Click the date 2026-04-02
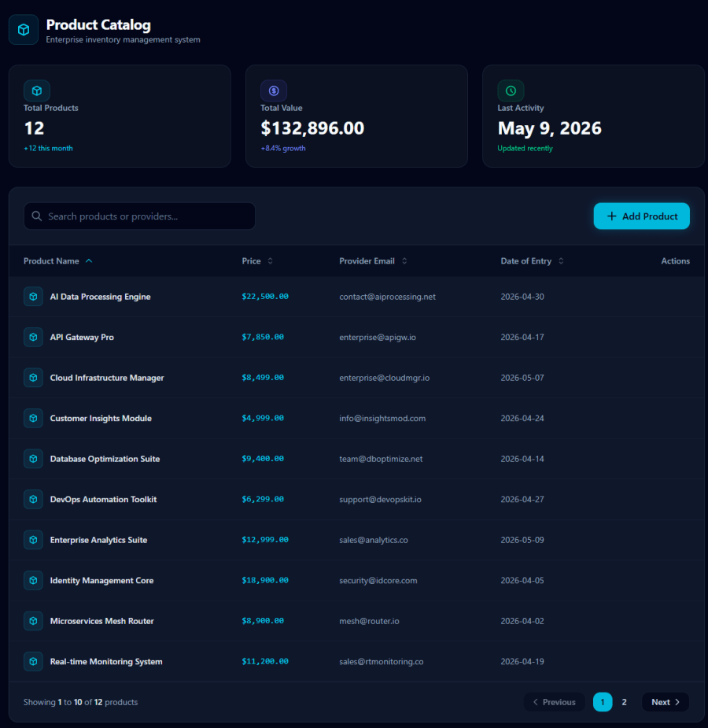Viewport: 708px width, 728px height. pos(522,621)
